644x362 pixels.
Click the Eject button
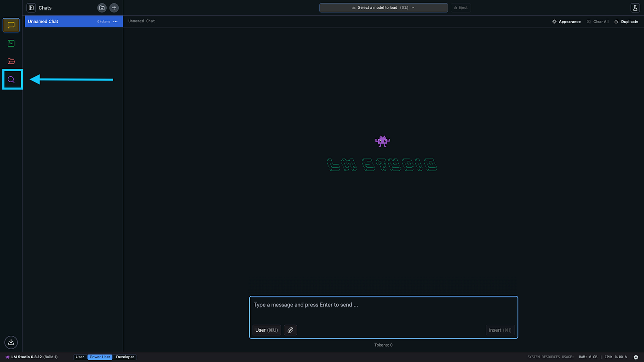tap(461, 8)
